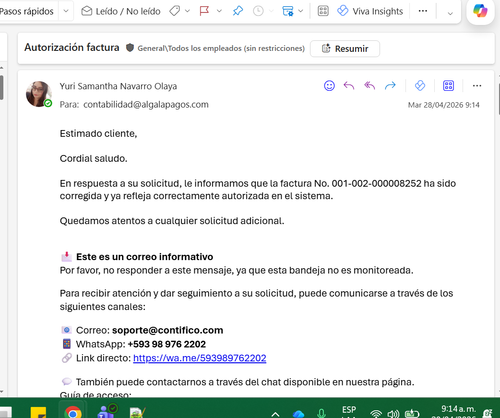
Task: Open Yuri Samantha's profile photo
Action: coord(39,94)
